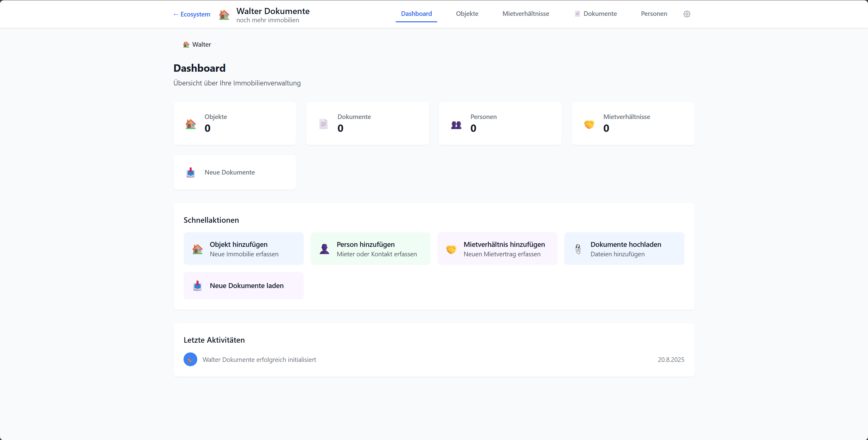868x440 pixels.
Task: Click 'Neue Immobilie erfassen' description text
Action: coord(244,254)
